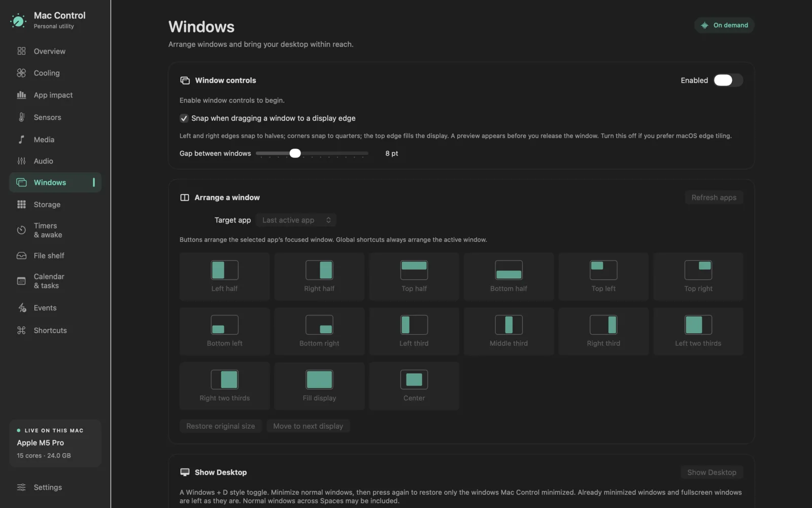Open the Target app dropdown
The image size is (812, 508).
coord(296,220)
